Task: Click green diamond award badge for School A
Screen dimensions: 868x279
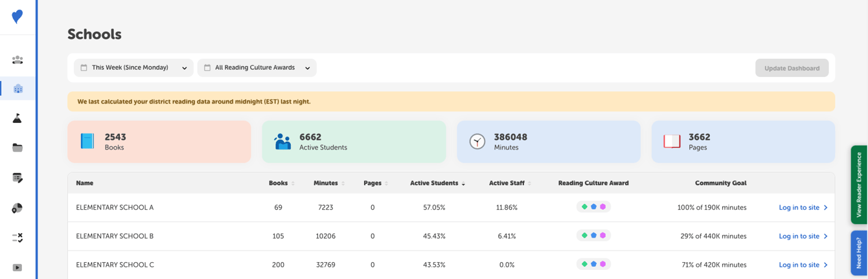Action: tap(584, 207)
